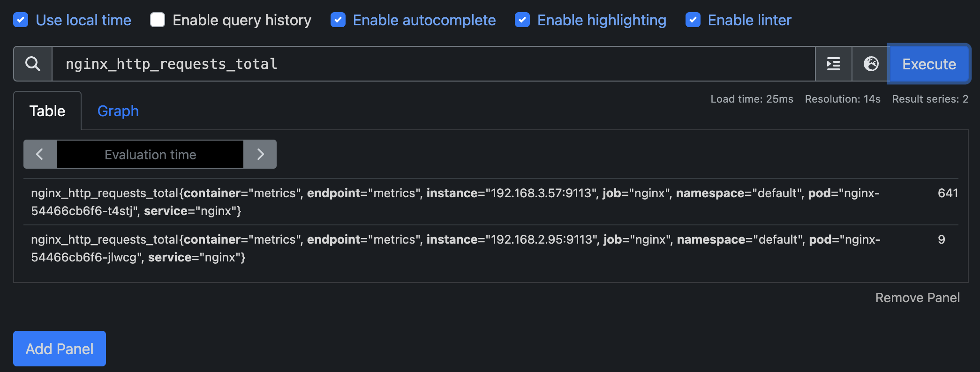Click the Add Panel button
The width and height of the screenshot is (980, 372).
[60, 349]
